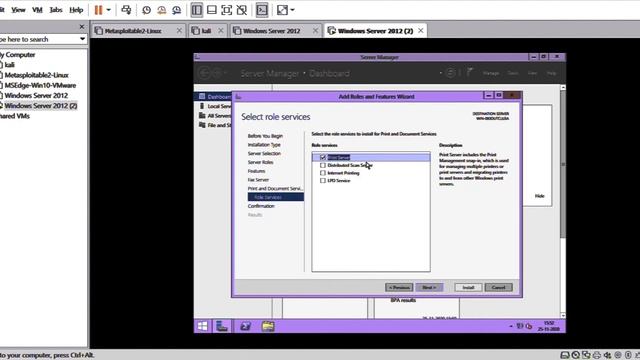Enter full screen mode via the toolbar icon
640x360 pixels.
227,10
